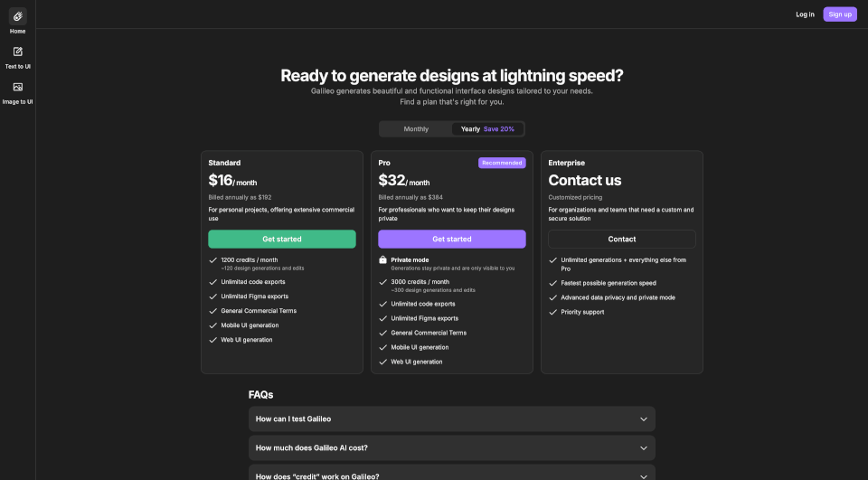Expand "How much does Galileo AI cost?" chevron
The width and height of the screenshot is (868, 480).
pyautogui.click(x=644, y=448)
